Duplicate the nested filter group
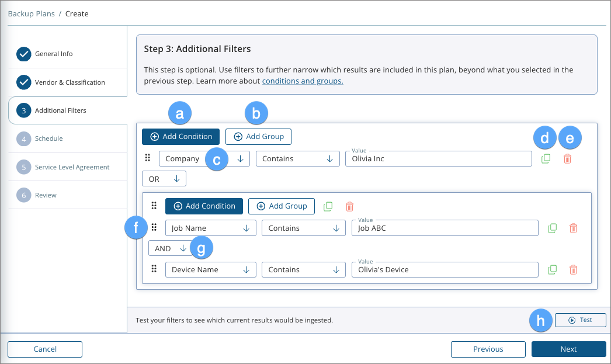 coord(328,206)
